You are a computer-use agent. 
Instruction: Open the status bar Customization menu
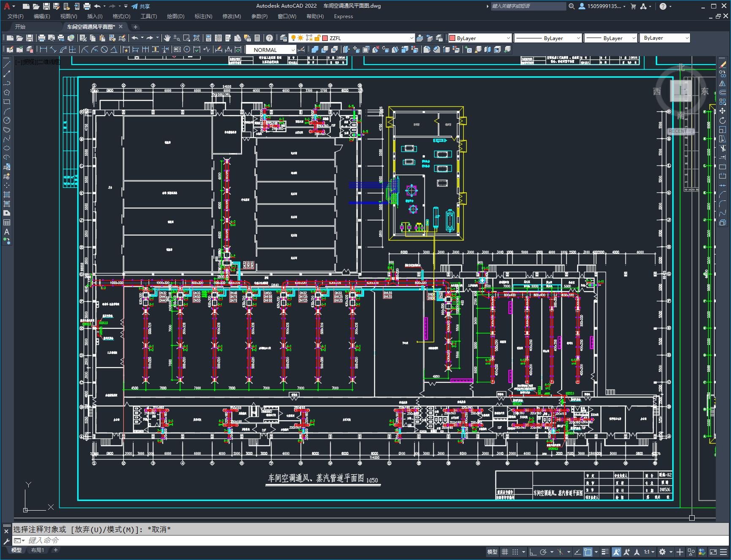click(723, 552)
